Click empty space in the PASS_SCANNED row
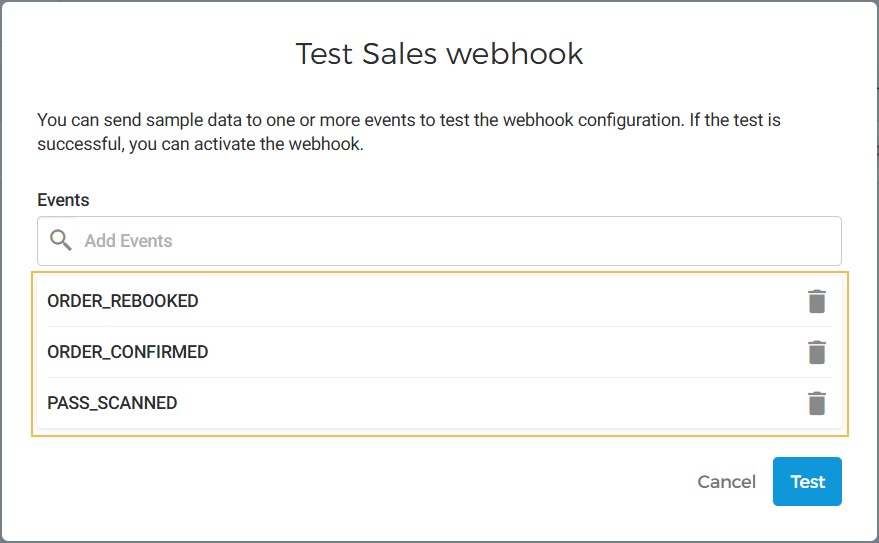Viewport: 879px width, 543px height. coord(500,403)
